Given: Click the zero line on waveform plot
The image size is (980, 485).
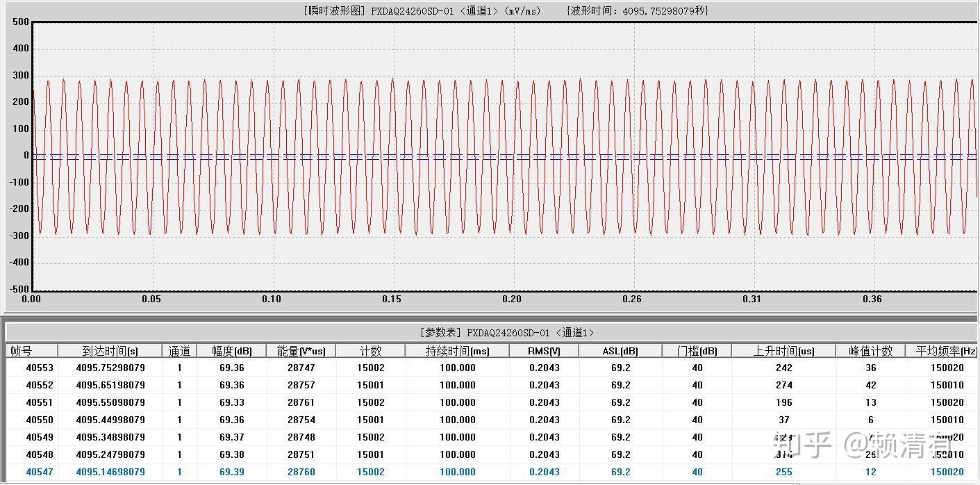Looking at the screenshot, I should click(x=505, y=155).
